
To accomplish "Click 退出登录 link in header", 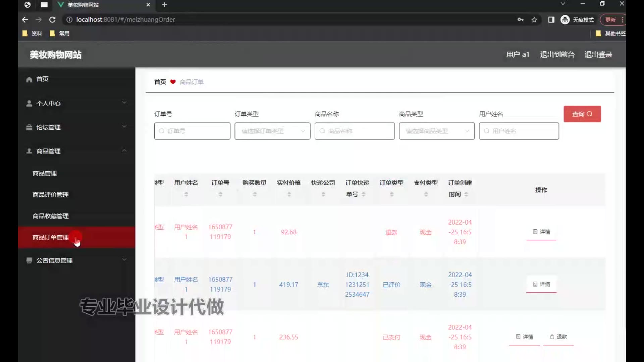I will point(598,55).
